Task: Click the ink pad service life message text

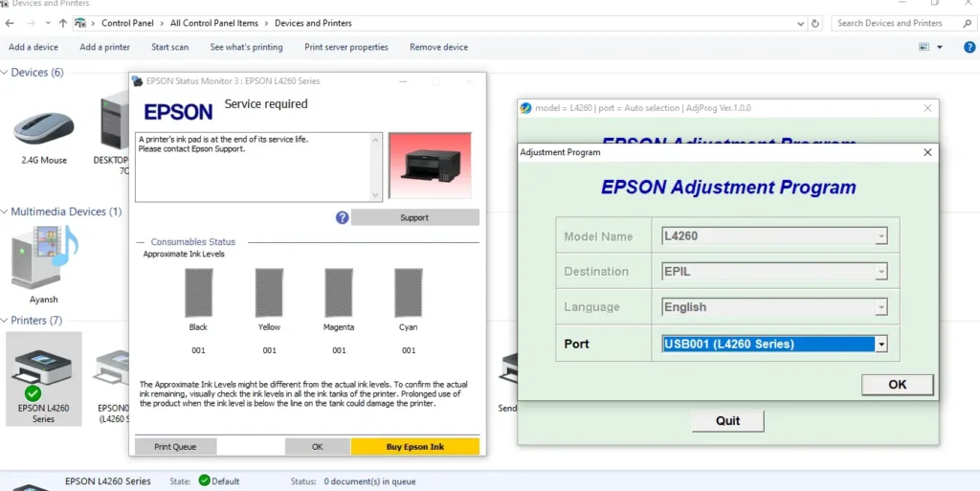Action: (223, 145)
